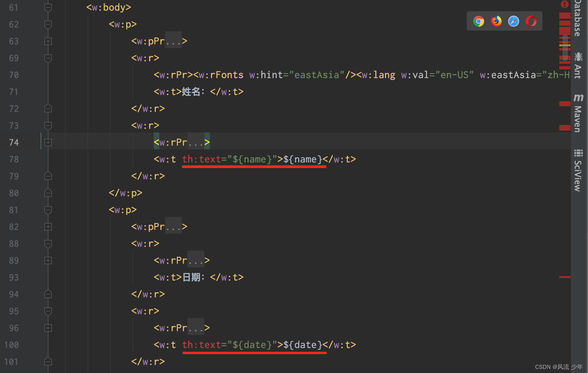Open the Database tool window
Viewport: 588px width, 373px height.
[578, 18]
